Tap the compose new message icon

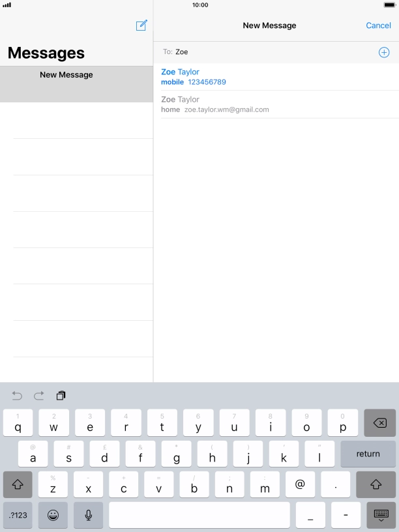coord(141,25)
